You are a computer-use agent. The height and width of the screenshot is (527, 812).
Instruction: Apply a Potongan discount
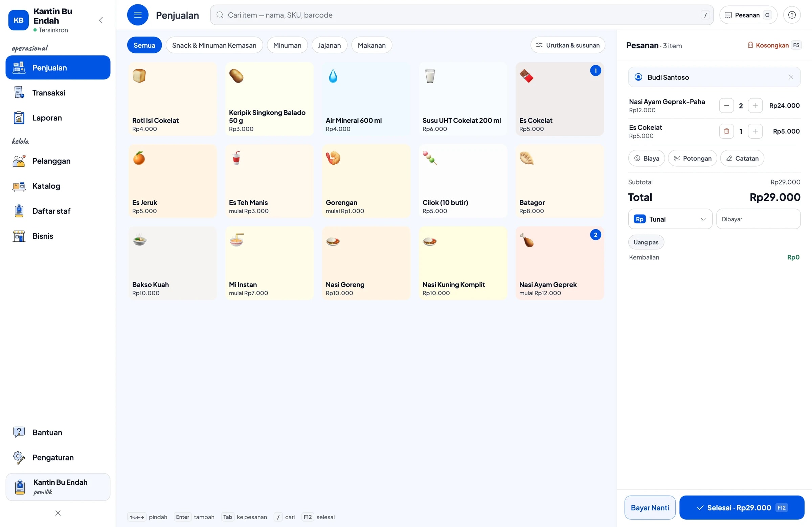(692, 159)
